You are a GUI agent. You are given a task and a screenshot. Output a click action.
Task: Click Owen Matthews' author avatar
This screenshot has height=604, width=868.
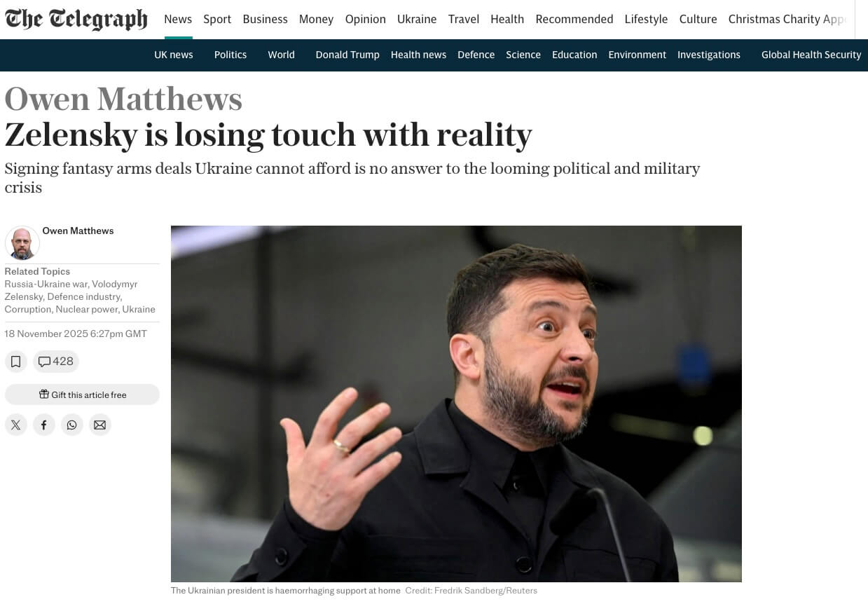pyautogui.click(x=22, y=243)
